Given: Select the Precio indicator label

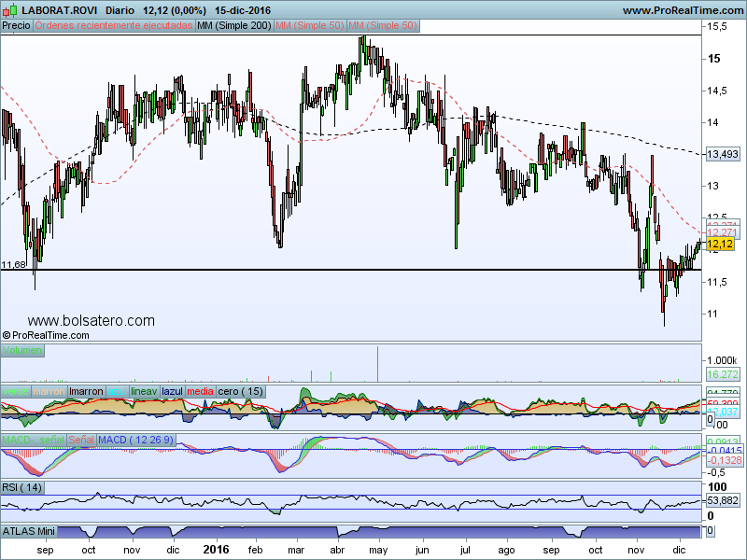Looking at the screenshot, I should (x=16, y=26).
